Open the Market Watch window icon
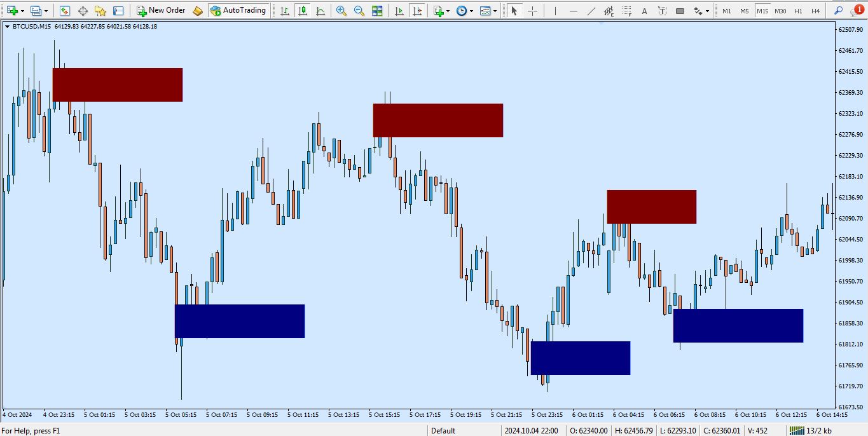Image resolution: width=868 pixels, height=436 pixels. click(x=65, y=11)
